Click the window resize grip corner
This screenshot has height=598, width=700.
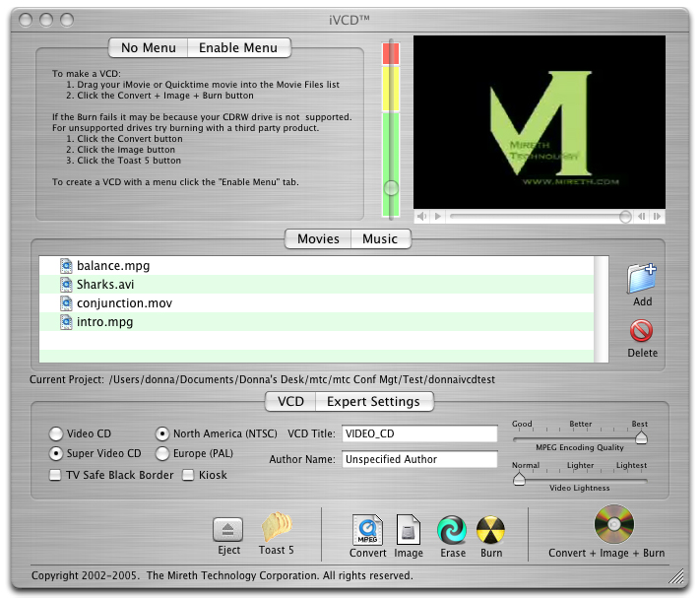coord(676,576)
